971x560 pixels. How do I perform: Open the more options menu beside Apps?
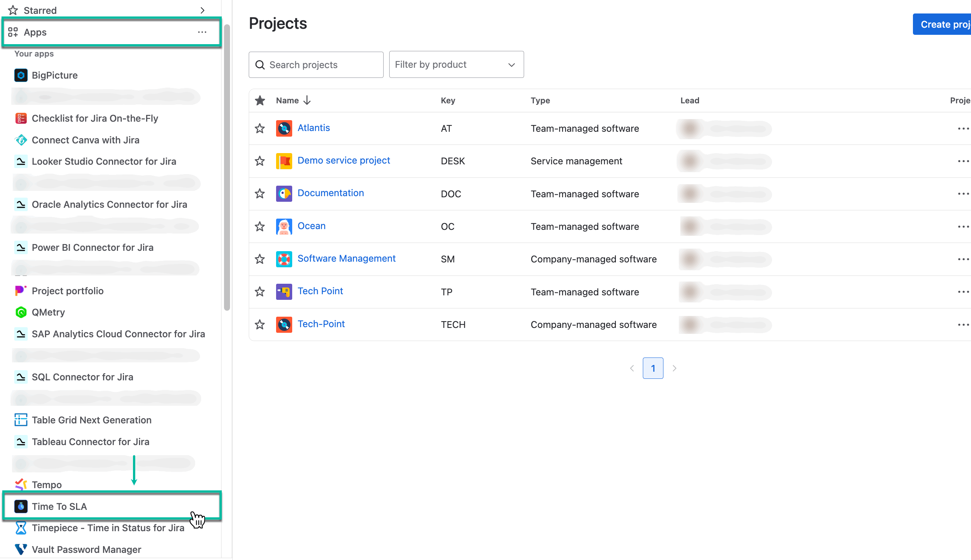click(202, 32)
